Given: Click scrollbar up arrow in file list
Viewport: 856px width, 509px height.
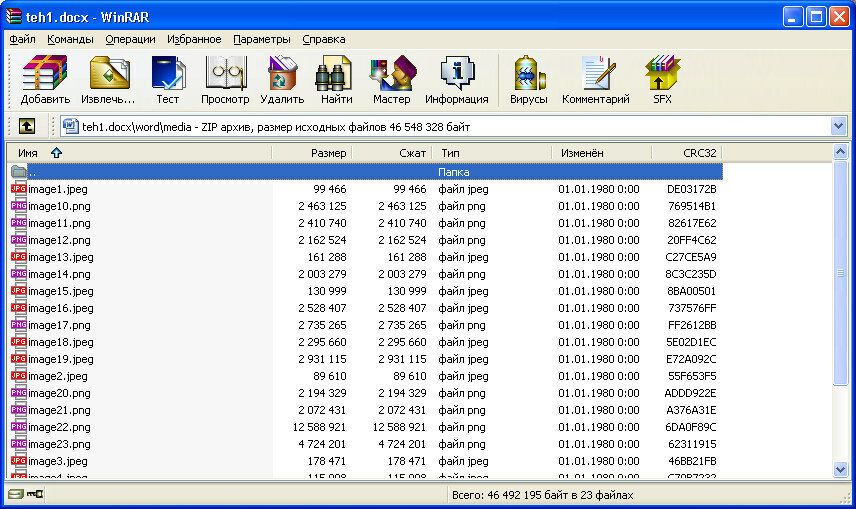Looking at the screenshot, I should click(x=840, y=151).
